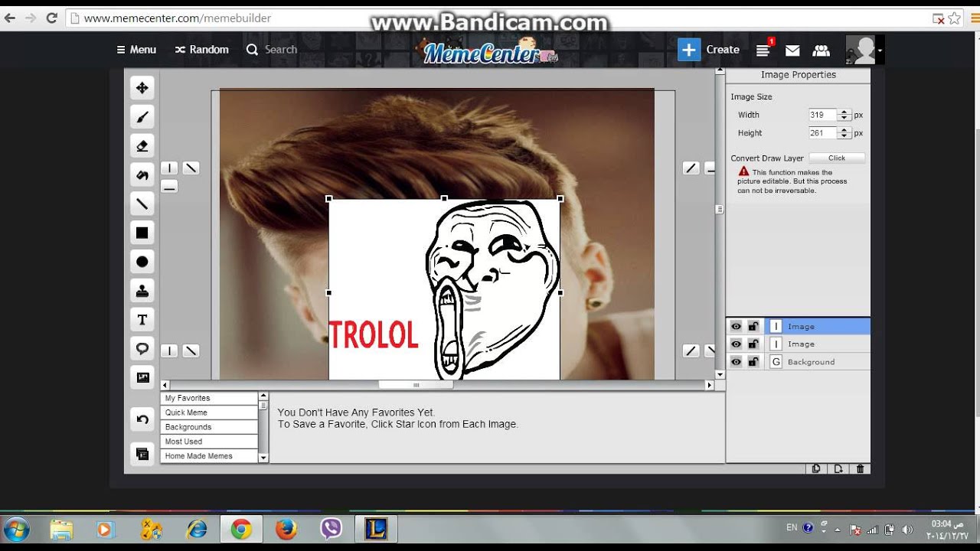Increase Height with the up stepper arrow
This screenshot has width=980, height=551.
(844, 130)
